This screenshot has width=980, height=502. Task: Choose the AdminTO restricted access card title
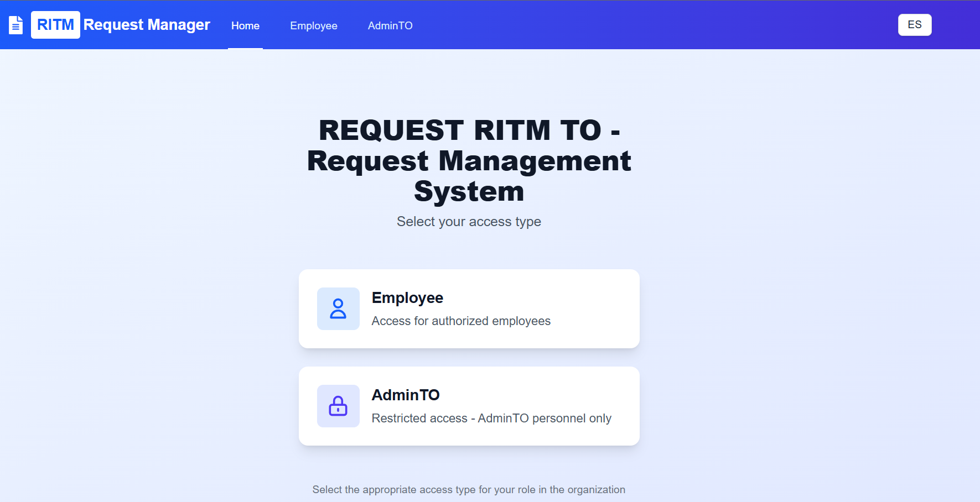[x=406, y=395]
